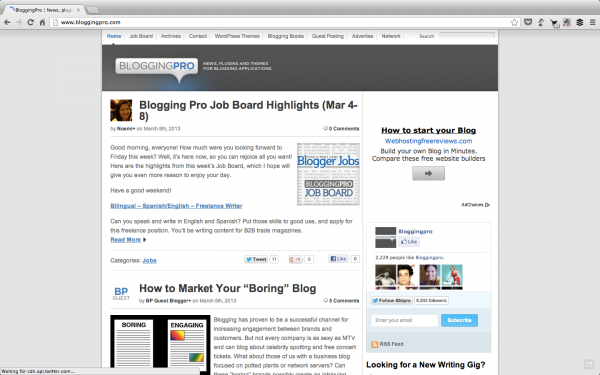Open the Bilingual Spanish/English Freelance Writer link
This screenshot has height=375, width=600.
coord(176,206)
